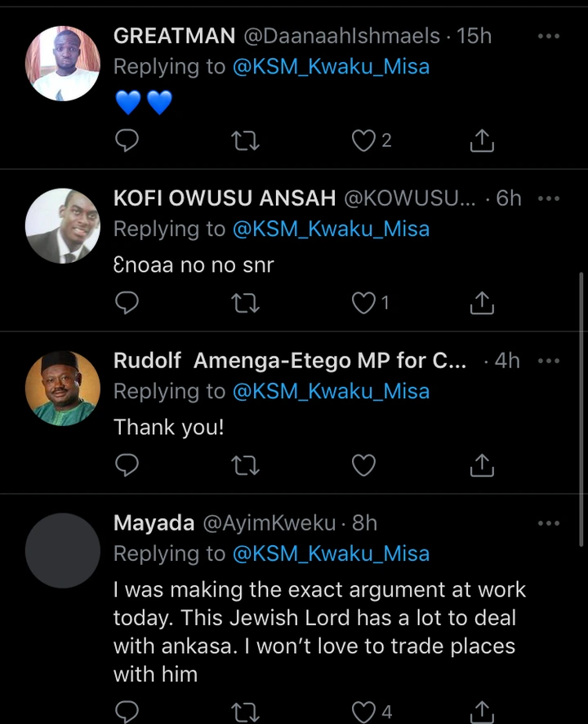Viewport: 588px width, 724px height.
Task: Open more options on Rudolf Amenga-Etego's tweet
Action: (550, 361)
